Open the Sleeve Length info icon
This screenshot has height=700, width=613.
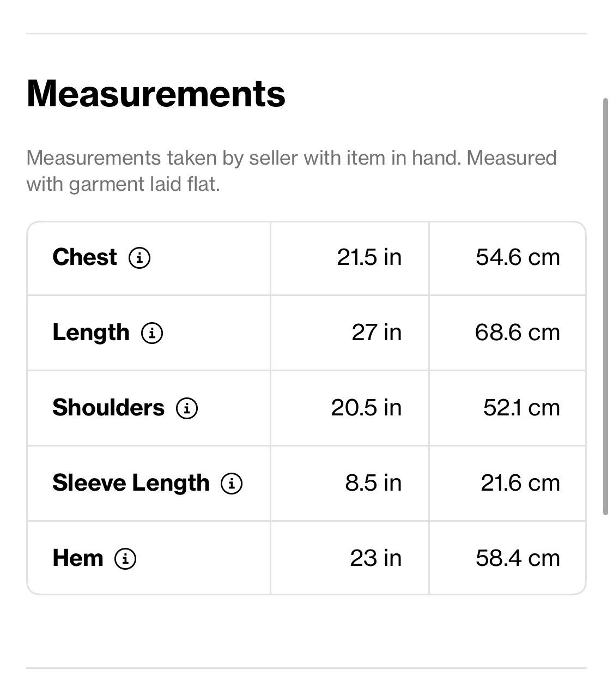click(x=232, y=483)
